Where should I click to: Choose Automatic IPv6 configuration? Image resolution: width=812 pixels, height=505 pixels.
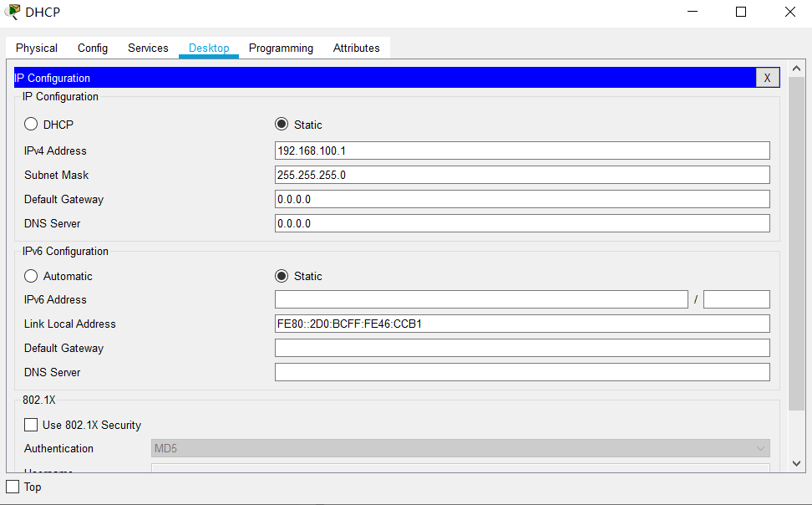(x=31, y=276)
